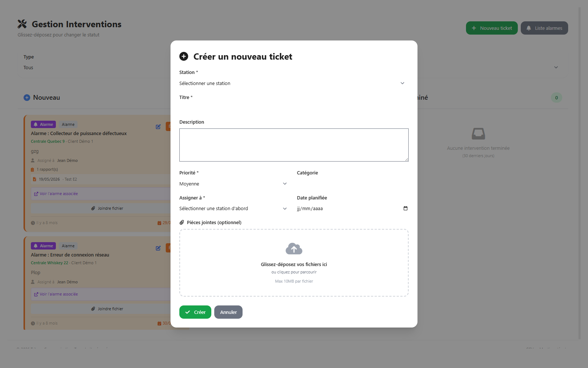Image resolution: width=588 pixels, height=368 pixels.
Task: Click the gzg description text
Action: [x=35, y=151]
